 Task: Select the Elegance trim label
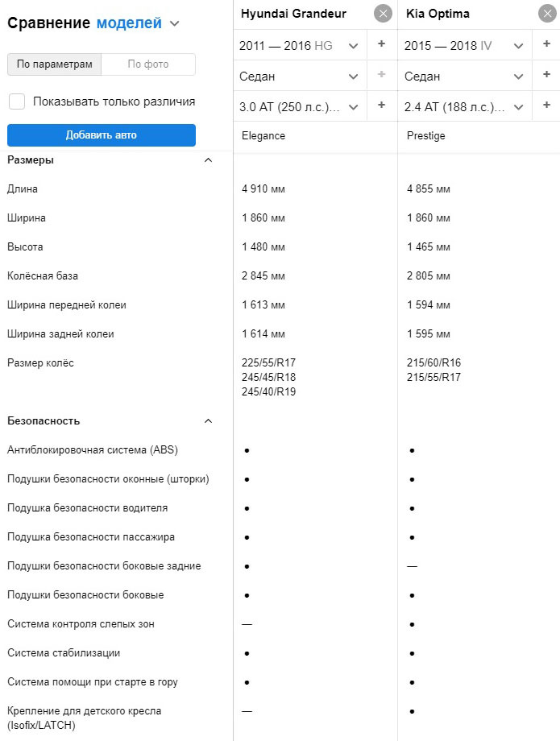click(263, 136)
